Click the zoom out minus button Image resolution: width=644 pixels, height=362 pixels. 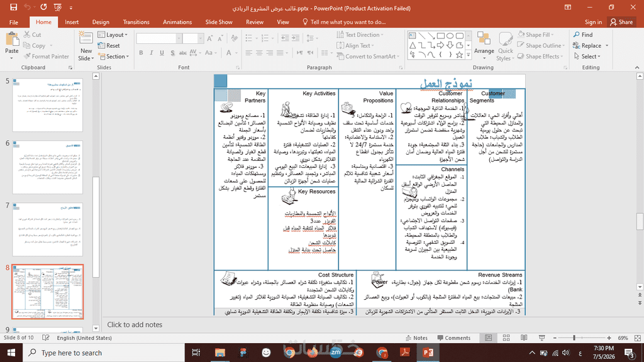(x=555, y=337)
